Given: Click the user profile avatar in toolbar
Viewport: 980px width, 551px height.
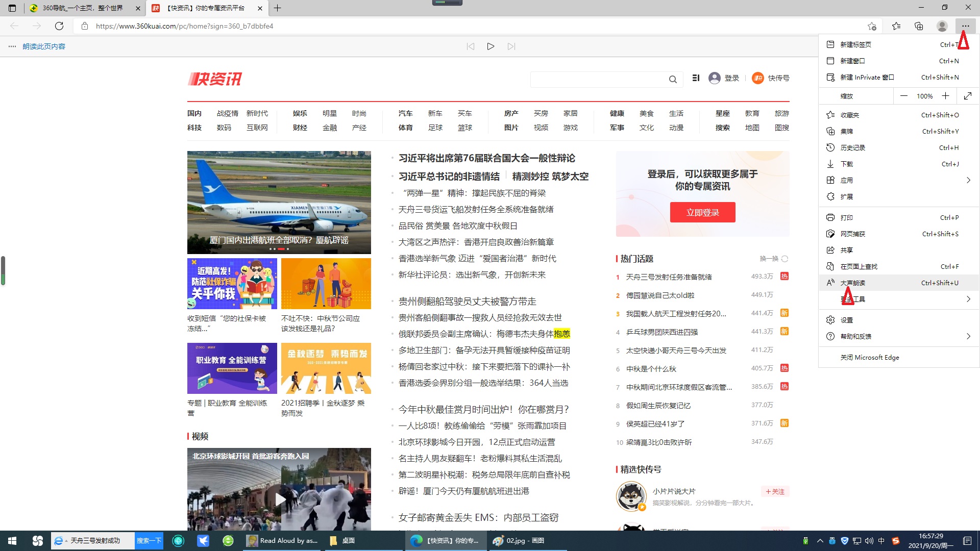Looking at the screenshot, I should click(942, 26).
